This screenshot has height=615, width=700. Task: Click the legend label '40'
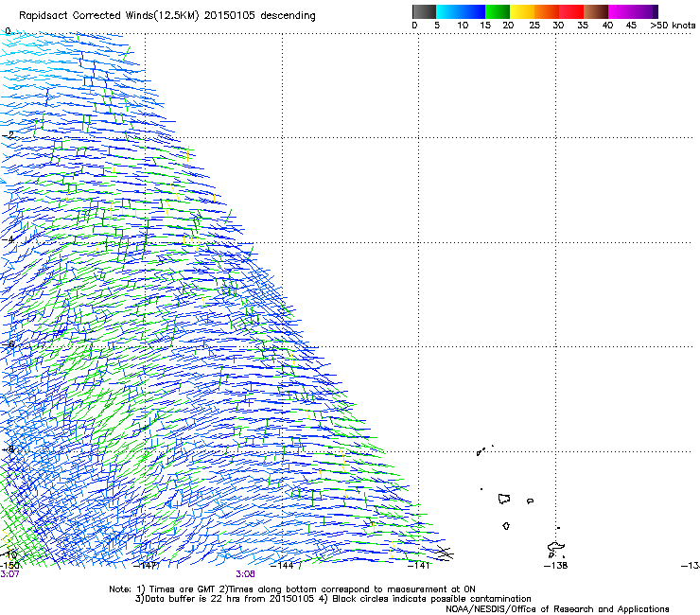point(607,26)
